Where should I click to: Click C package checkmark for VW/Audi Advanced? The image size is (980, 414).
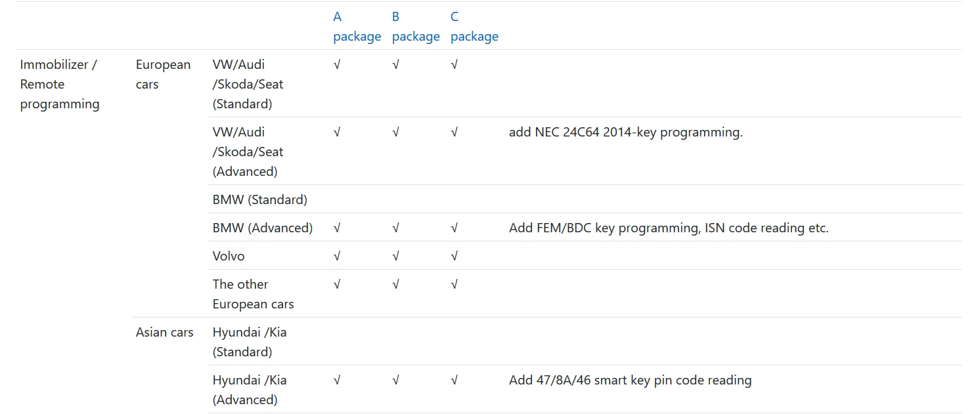[x=454, y=133]
